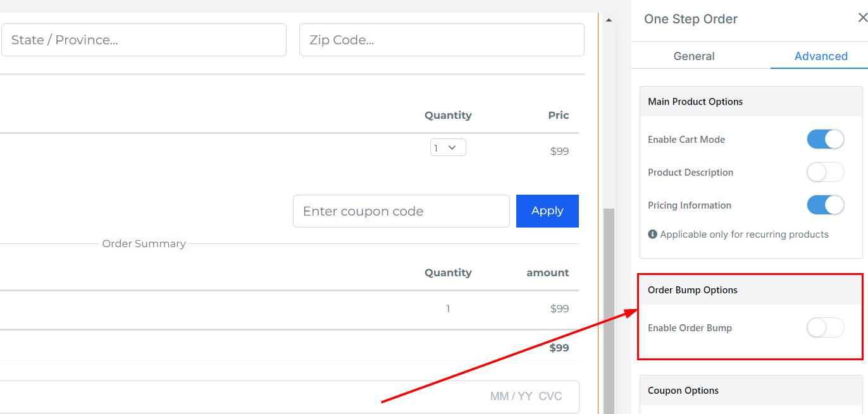Open the product Quantity dropdown
The image size is (868, 414).
[x=448, y=147]
